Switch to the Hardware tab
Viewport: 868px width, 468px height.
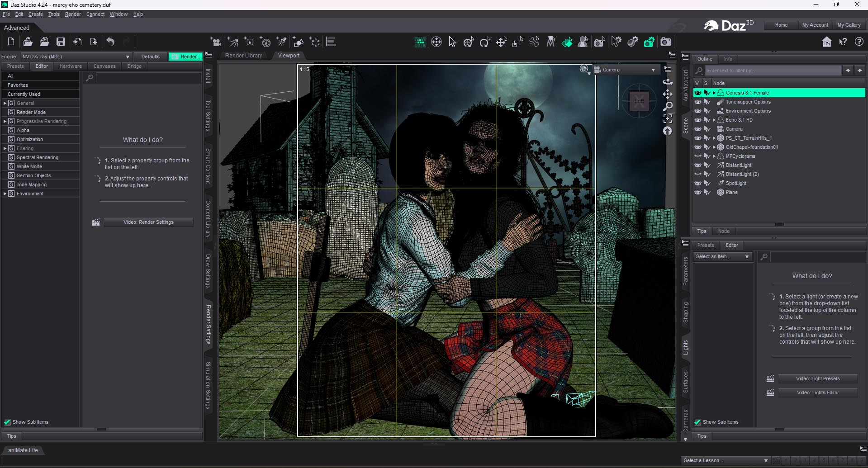(x=71, y=66)
